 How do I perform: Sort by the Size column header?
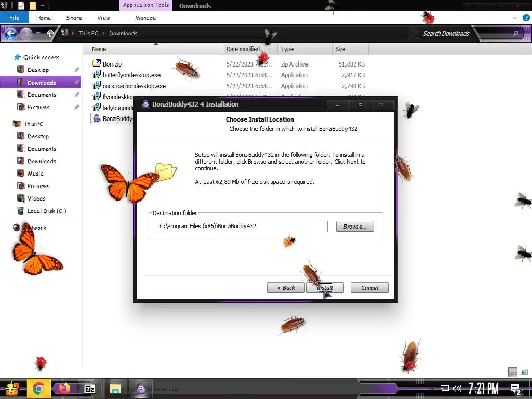[x=350, y=49]
